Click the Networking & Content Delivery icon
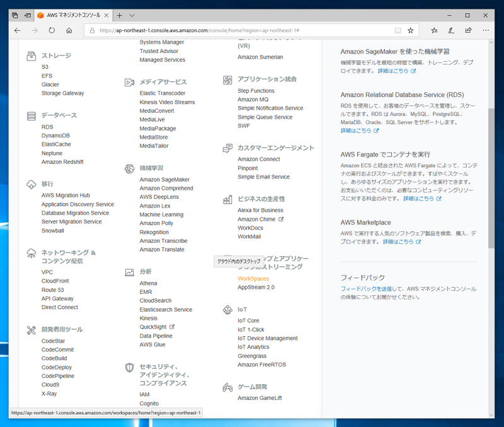 tap(31, 254)
